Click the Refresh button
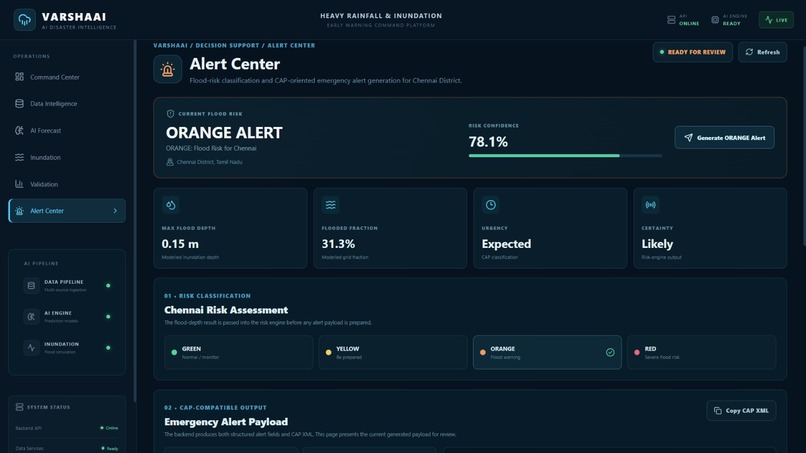Image resolution: width=806 pixels, height=453 pixels. click(762, 52)
